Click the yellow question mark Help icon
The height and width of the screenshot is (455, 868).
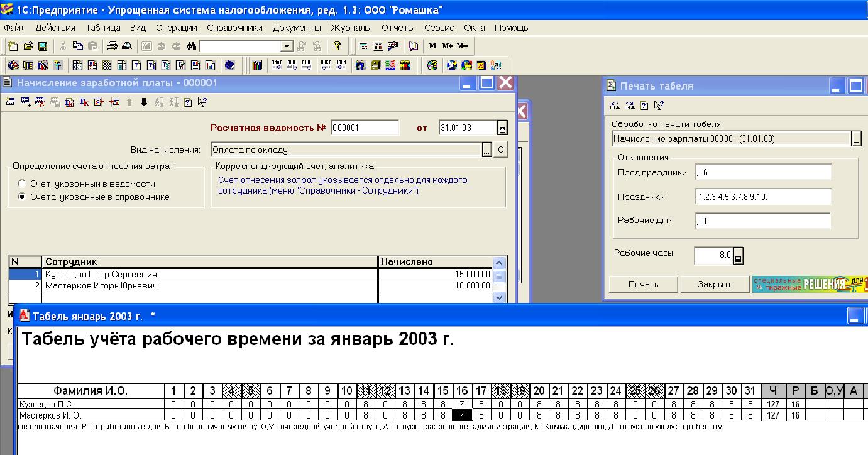pos(338,46)
